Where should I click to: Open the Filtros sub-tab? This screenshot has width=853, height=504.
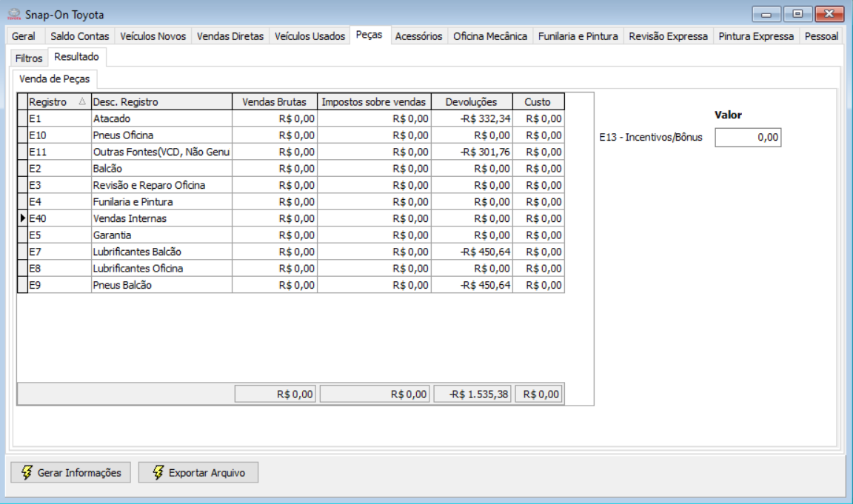pyautogui.click(x=29, y=58)
